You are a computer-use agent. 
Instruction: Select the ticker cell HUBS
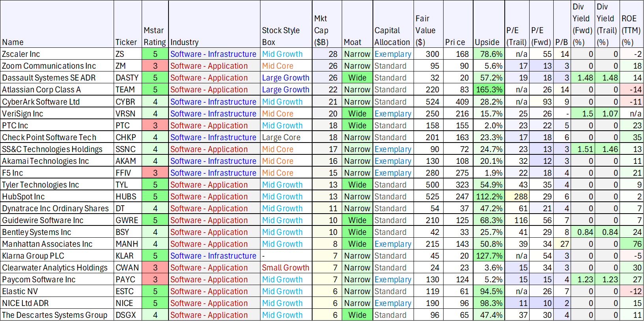[x=127, y=196]
